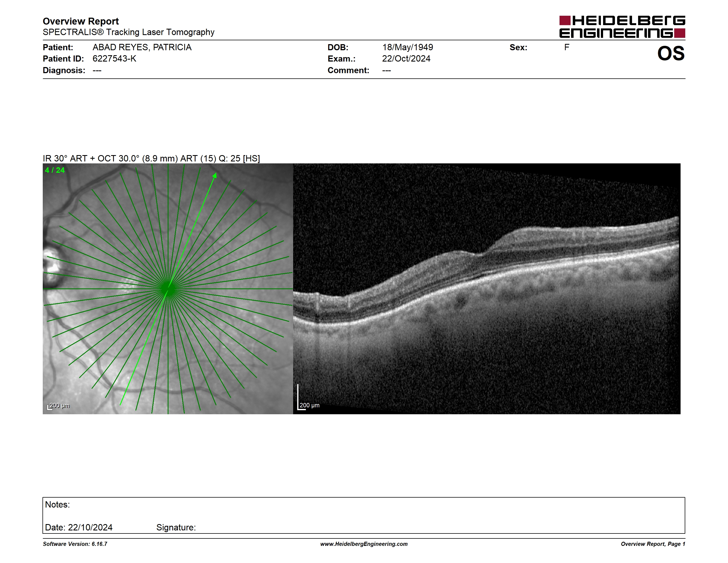
Task: Click the 'Notes:' field
Action: pyautogui.click(x=364, y=515)
